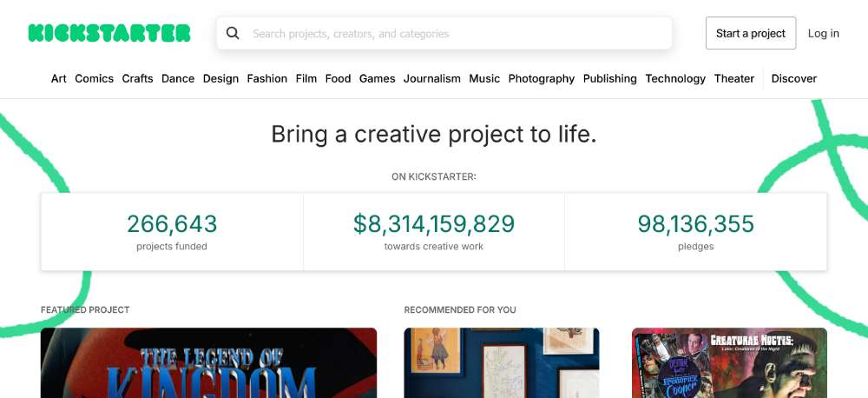Click the 266,643 projects funded stat
Screen dimensions: 868x398
point(172,231)
